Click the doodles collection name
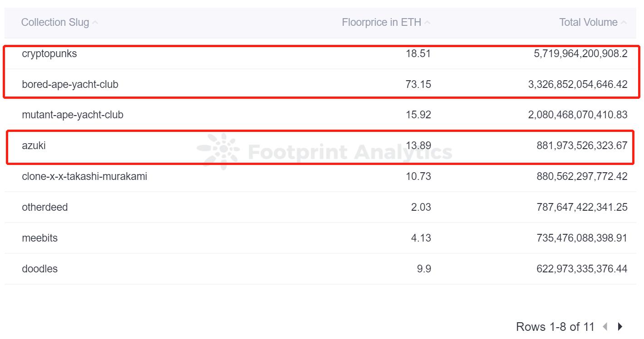 coord(40,269)
